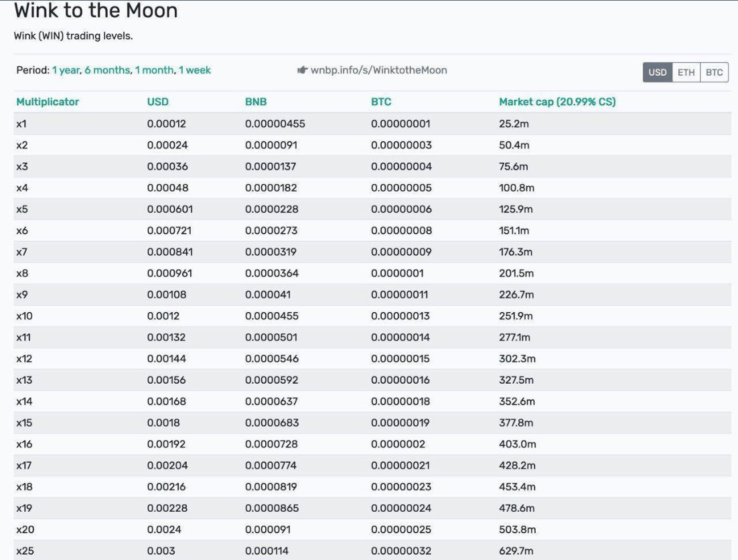Click BNB value 0.0000637
Screen dimensions: 738x560
tap(272, 401)
